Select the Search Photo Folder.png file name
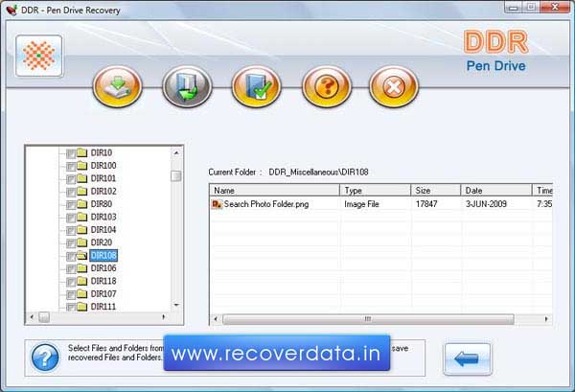The width and height of the screenshot is (575, 392). pos(266,204)
